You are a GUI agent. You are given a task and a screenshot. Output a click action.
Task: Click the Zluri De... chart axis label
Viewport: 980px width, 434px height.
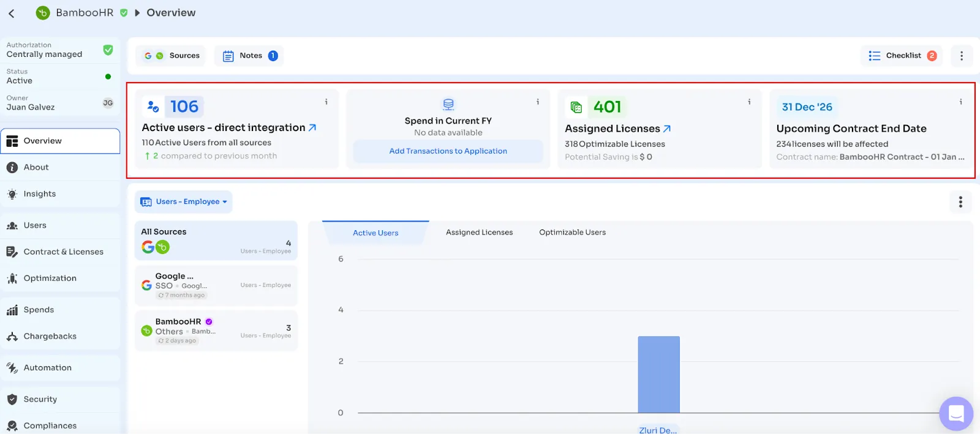click(x=658, y=430)
